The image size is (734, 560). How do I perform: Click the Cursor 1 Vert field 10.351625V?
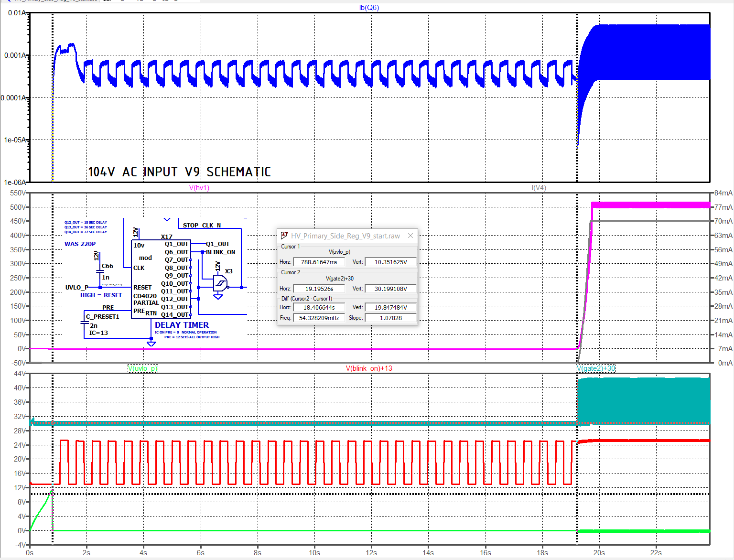coord(390,262)
